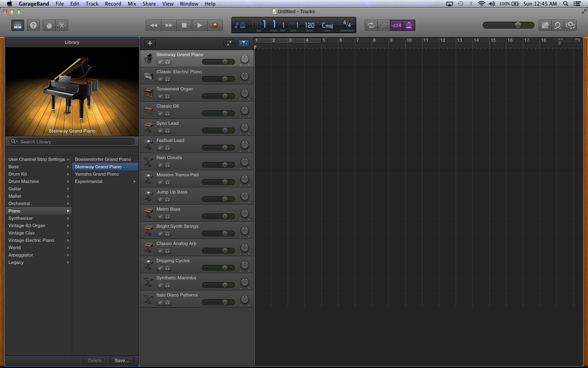This screenshot has height=368, width=588.
Task: Solo the Steinway Grand Piano track
Action: [x=168, y=62]
